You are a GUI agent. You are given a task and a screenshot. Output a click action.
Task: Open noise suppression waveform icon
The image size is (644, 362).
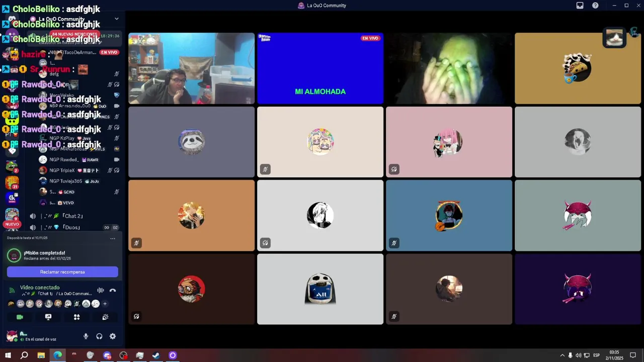(x=101, y=290)
